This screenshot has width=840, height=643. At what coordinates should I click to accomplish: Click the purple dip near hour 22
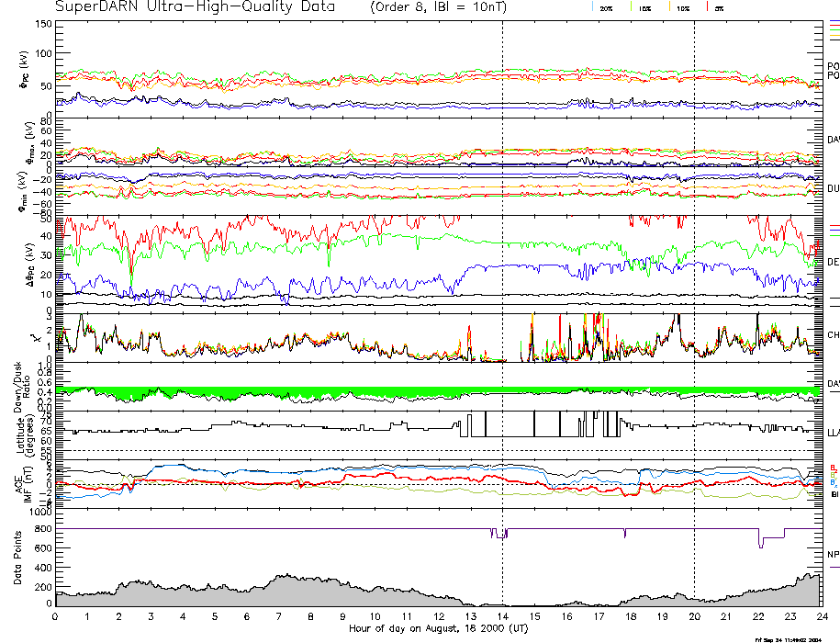click(760, 538)
